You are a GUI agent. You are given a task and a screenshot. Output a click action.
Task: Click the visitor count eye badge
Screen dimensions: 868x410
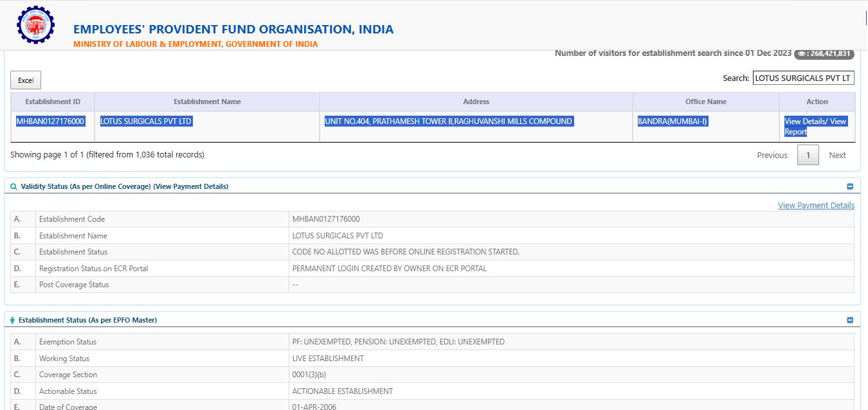click(x=823, y=53)
